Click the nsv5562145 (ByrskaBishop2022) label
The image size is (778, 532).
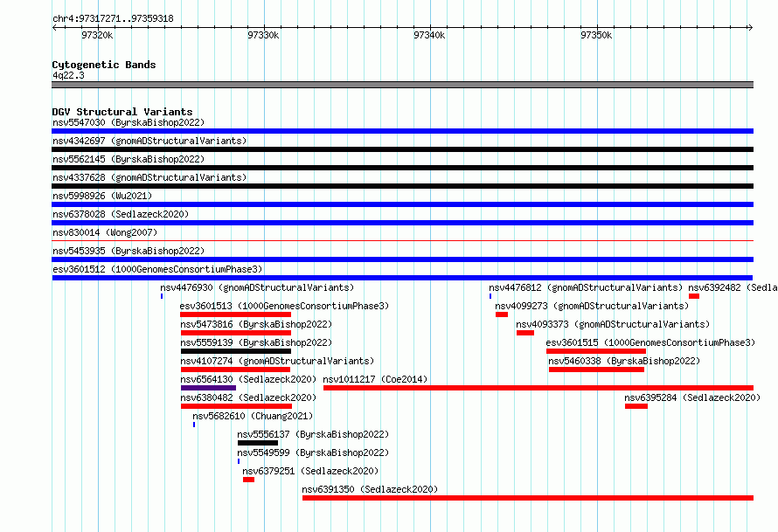click(129, 159)
